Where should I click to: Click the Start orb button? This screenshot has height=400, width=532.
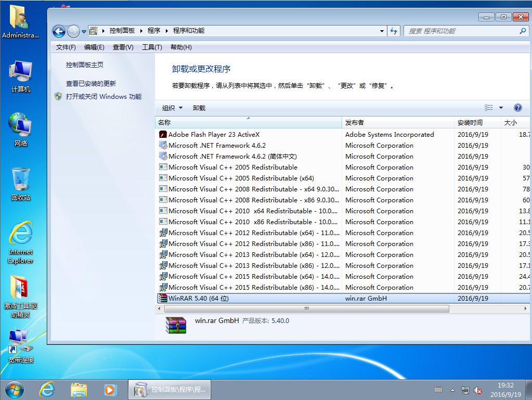[x=14, y=389]
